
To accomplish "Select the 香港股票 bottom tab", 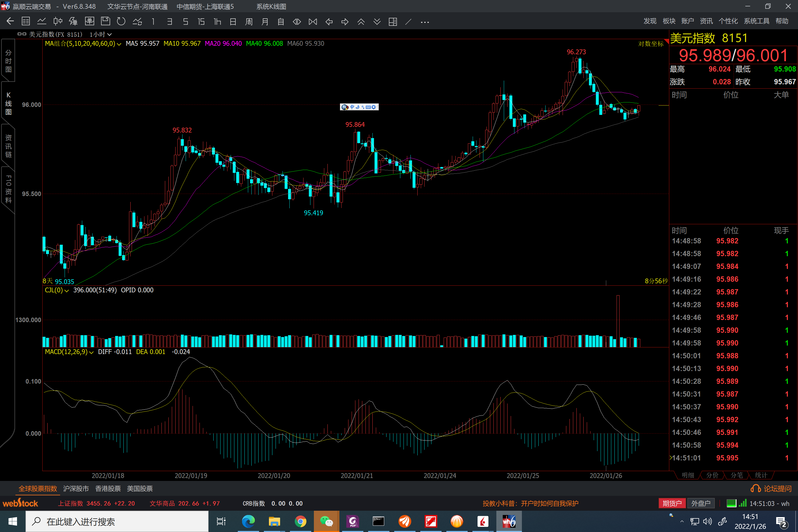I will (x=108, y=489).
